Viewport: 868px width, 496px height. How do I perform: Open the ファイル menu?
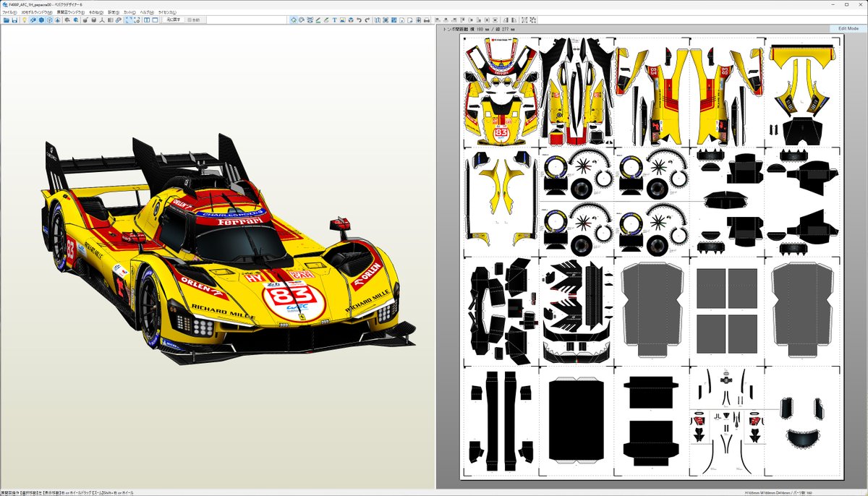(x=9, y=11)
